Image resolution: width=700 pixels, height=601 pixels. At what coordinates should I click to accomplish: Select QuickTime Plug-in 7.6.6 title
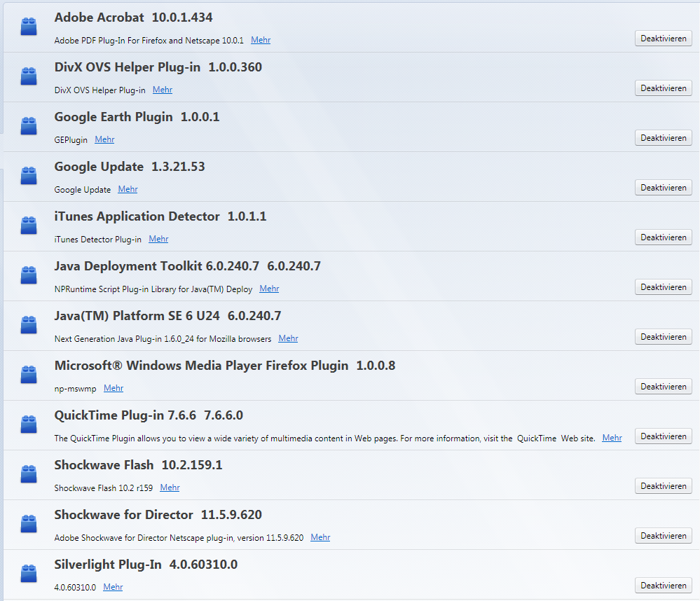[149, 415]
